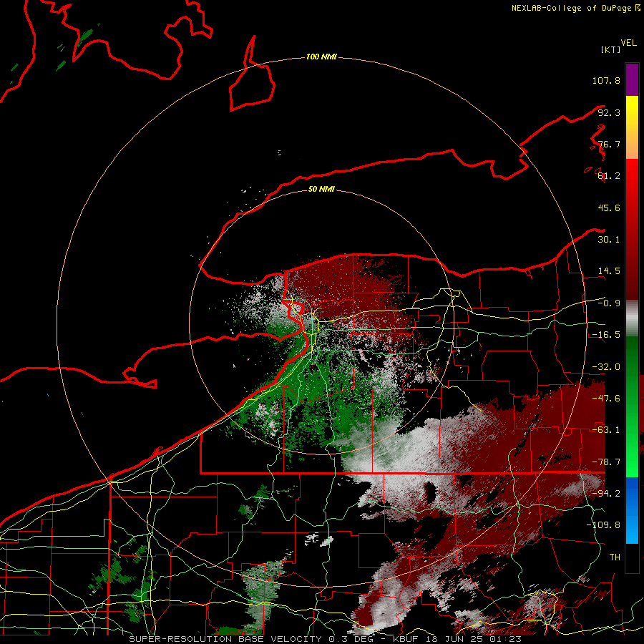Viewport: 644px width, 644px height.
Task: Select the -16.5 scale value
Action: point(606,335)
